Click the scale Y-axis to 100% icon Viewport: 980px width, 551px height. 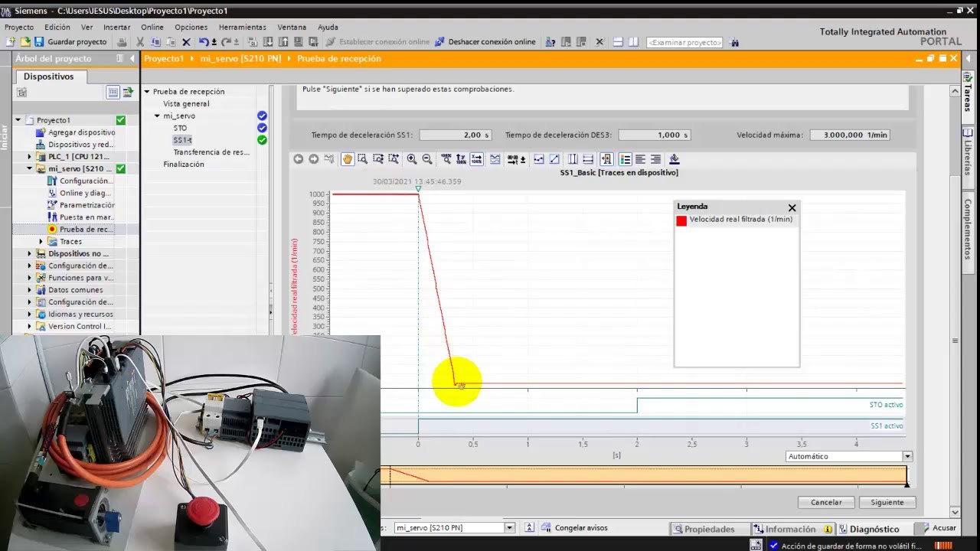(x=460, y=159)
